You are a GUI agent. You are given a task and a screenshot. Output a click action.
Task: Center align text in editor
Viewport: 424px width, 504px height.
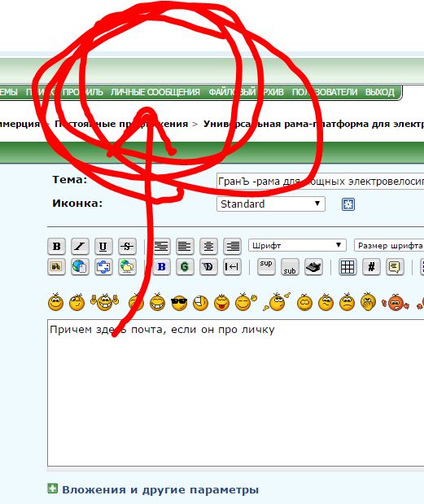click(x=208, y=246)
